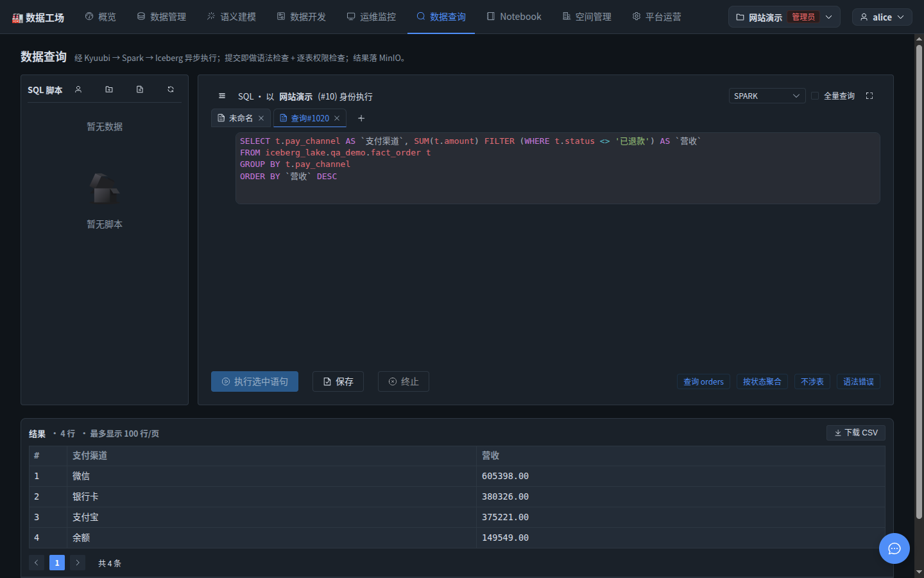The height and width of the screenshot is (578, 924).
Task: Click the 管理员 role badge
Action: [x=803, y=17]
